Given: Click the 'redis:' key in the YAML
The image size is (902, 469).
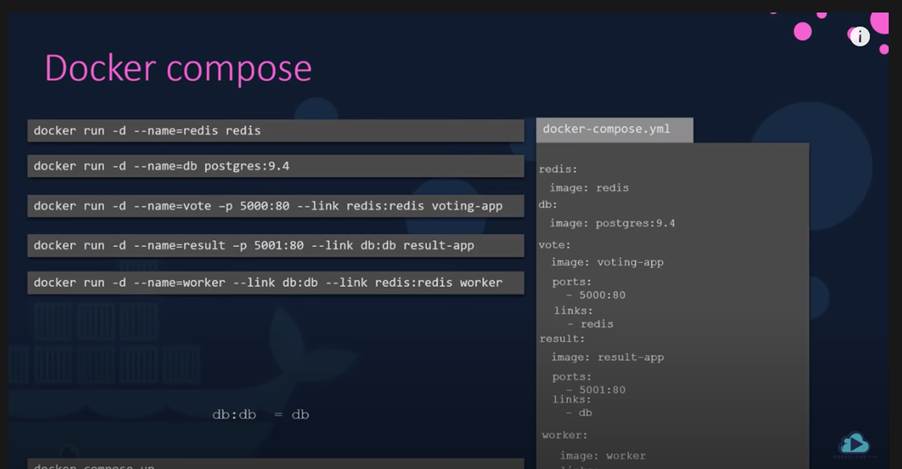Looking at the screenshot, I should tap(558, 170).
